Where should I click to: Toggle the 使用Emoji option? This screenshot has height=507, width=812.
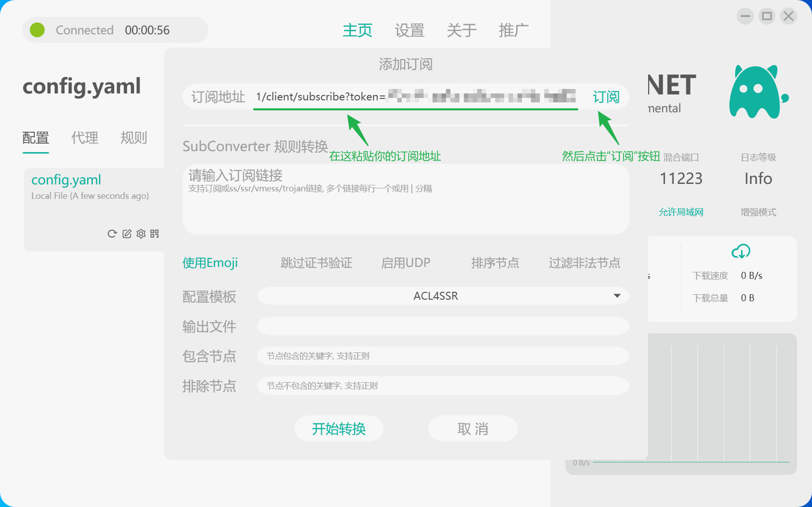point(210,263)
